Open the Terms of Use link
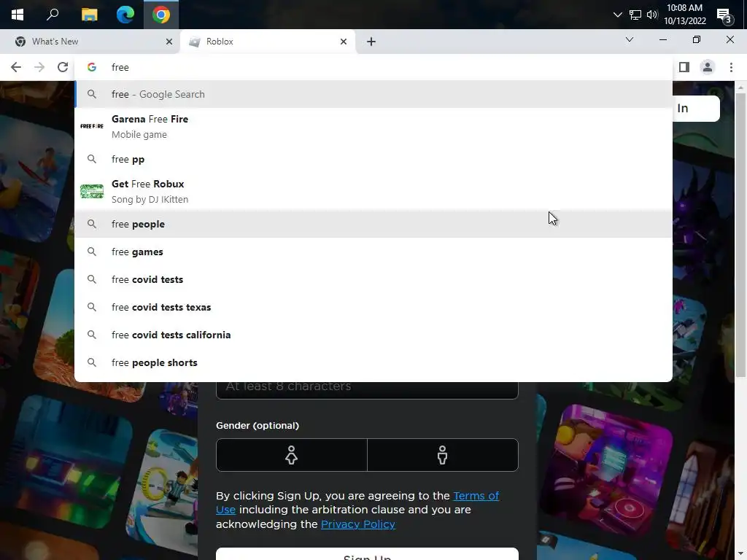 [476, 496]
